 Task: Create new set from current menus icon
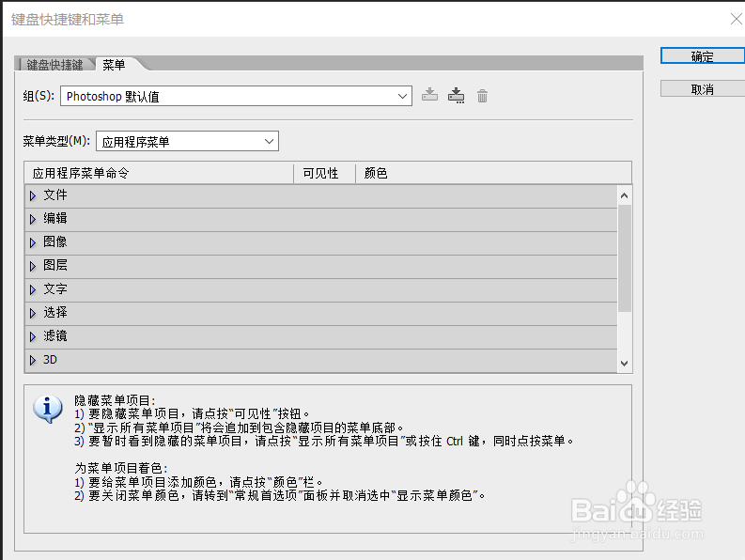pyautogui.click(x=457, y=96)
